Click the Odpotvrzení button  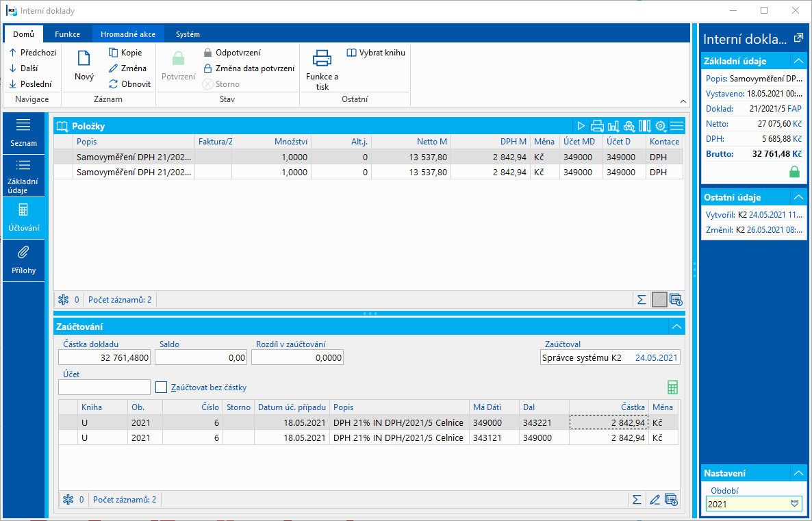pos(231,53)
